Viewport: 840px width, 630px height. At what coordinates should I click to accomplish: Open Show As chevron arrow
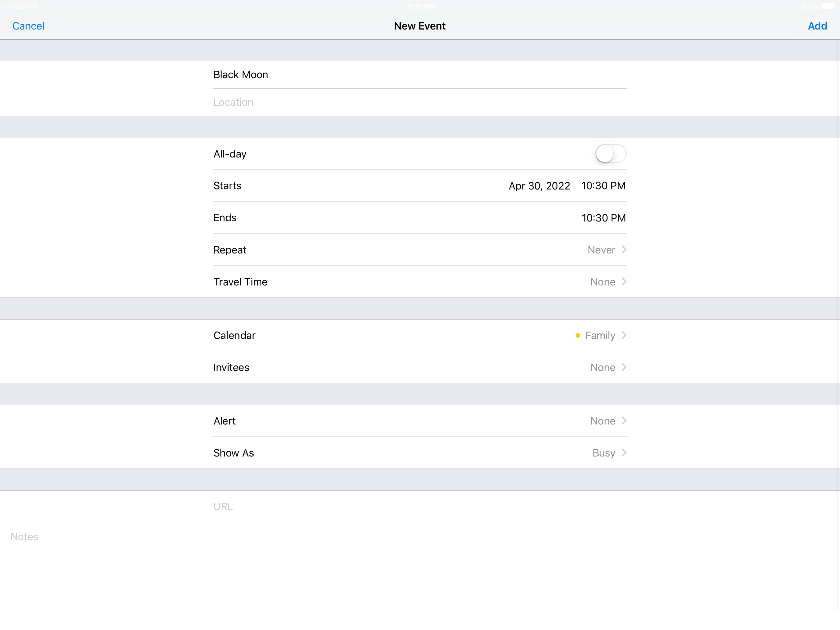(x=624, y=453)
